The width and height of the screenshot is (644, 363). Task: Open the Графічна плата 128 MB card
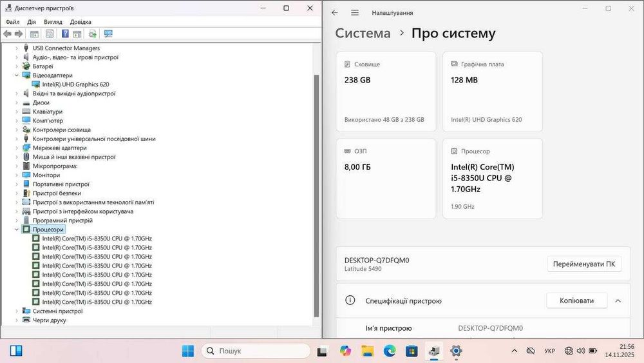493,92
